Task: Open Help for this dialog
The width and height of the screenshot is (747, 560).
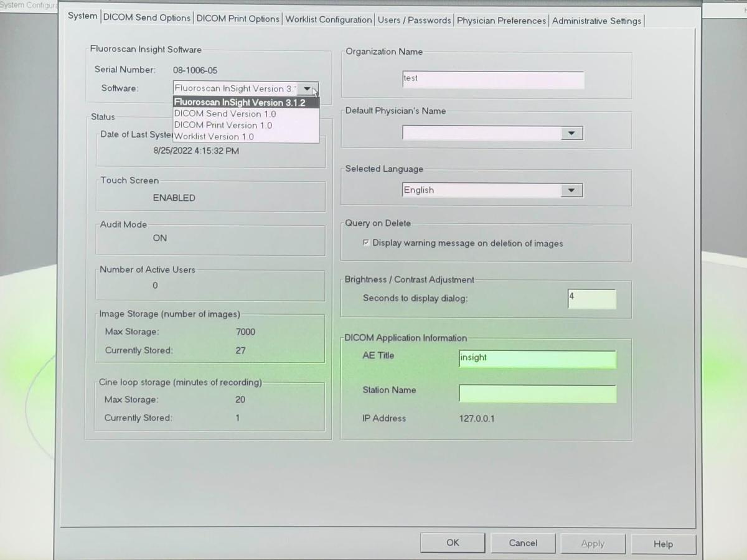Action: (x=663, y=544)
